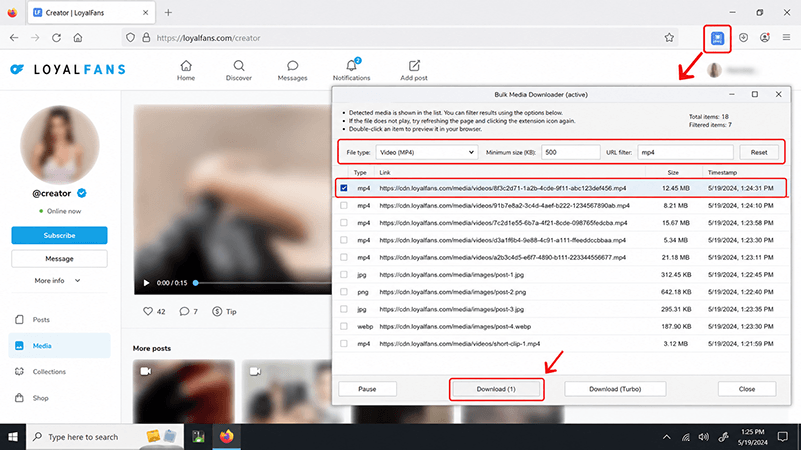Click the Firefox taskbar icon
The height and width of the screenshot is (450, 801).
(227, 437)
